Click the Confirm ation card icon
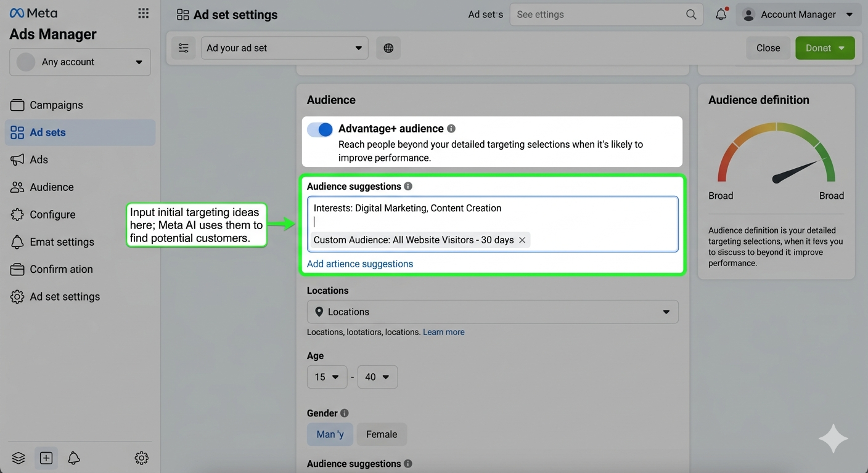The image size is (868, 473). coord(17,269)
